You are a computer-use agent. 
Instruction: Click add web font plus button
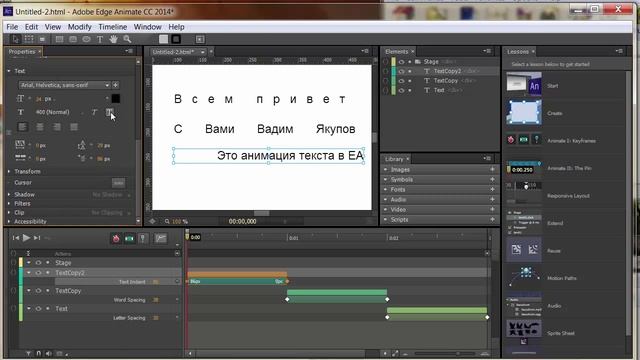tap(116, 85)
